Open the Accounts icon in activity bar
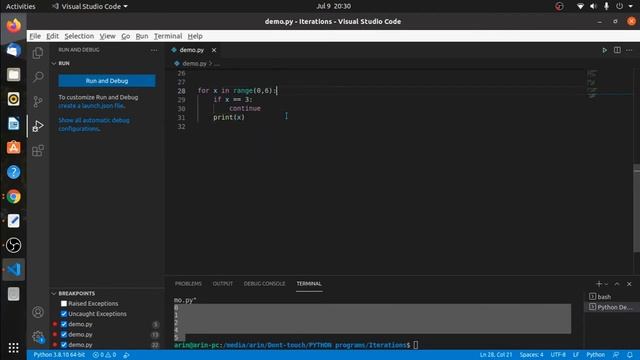 point(38,312)
